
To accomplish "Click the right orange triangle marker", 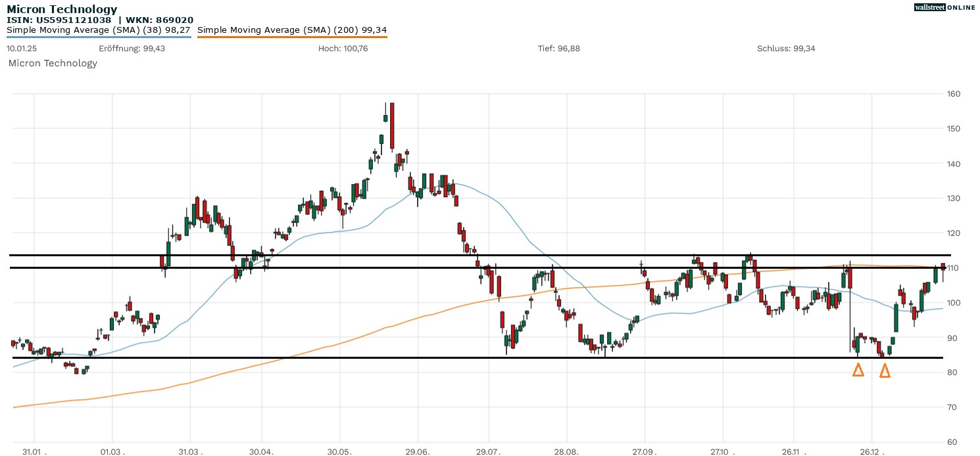I will point(885,371).
